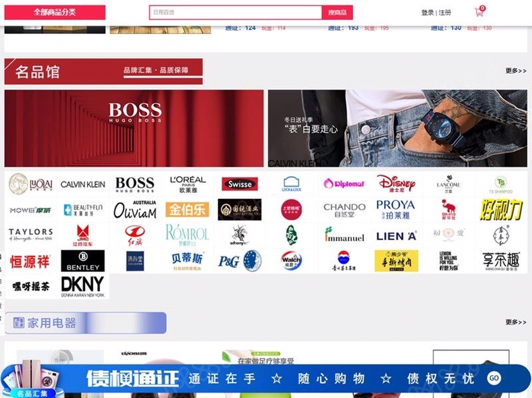
Task: Focus the product search input field
Action: coord(236,13)
